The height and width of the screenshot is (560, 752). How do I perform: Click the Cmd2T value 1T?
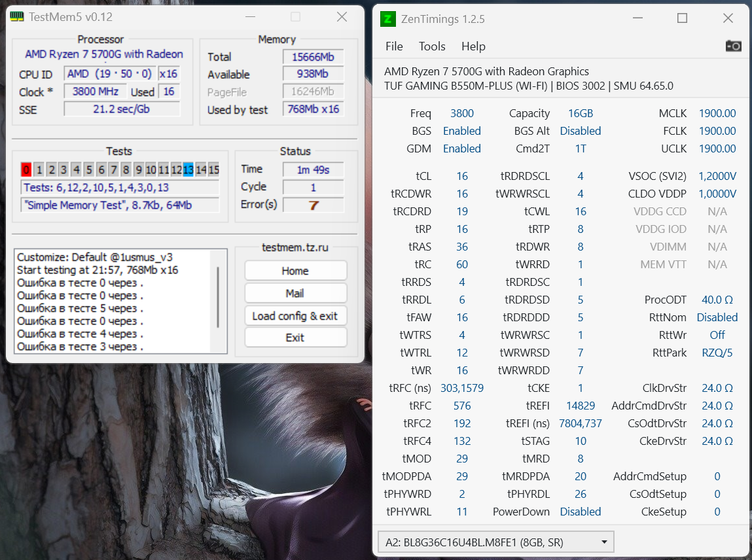pos(581,149)
